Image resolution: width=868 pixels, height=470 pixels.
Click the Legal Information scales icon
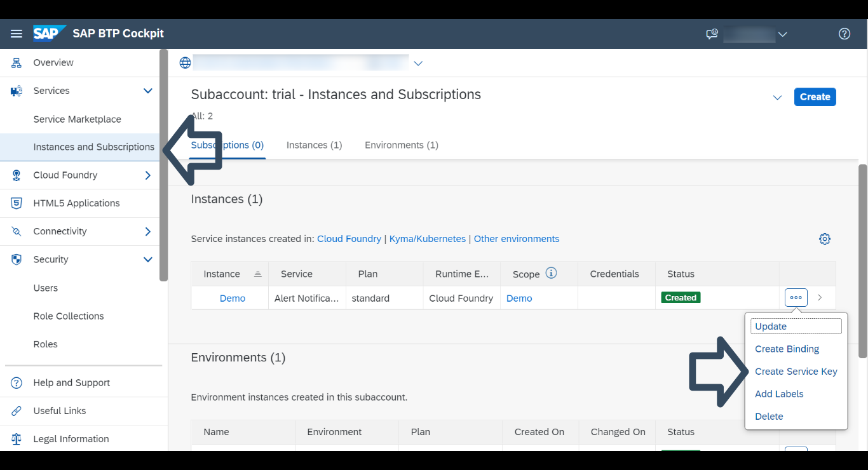(x=17, y=439)
